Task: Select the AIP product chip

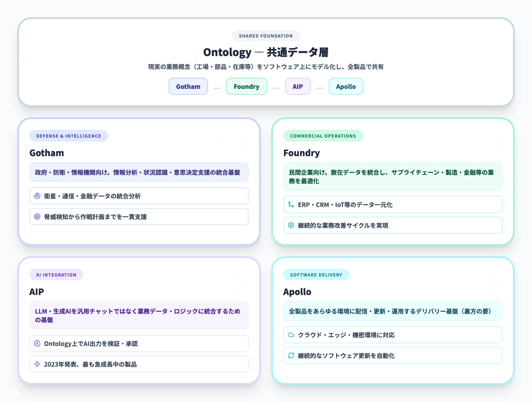Action: pos(298,86)
